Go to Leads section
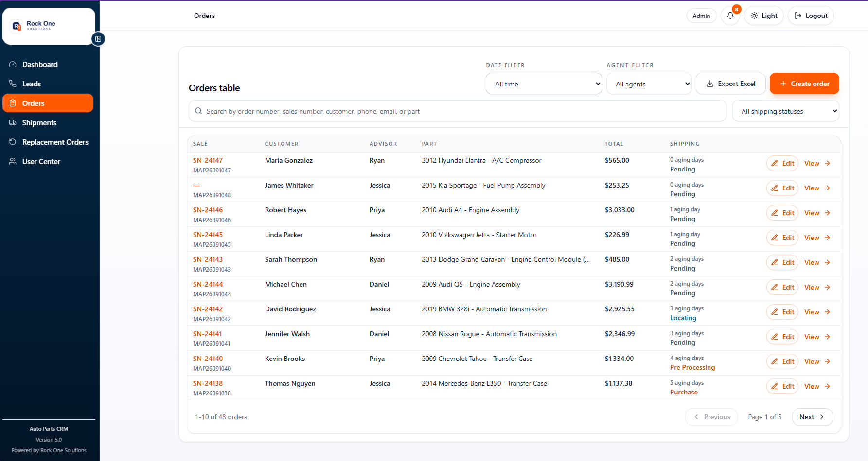The width and height of the screenshot is (868, 461). (x=48, y=84)
